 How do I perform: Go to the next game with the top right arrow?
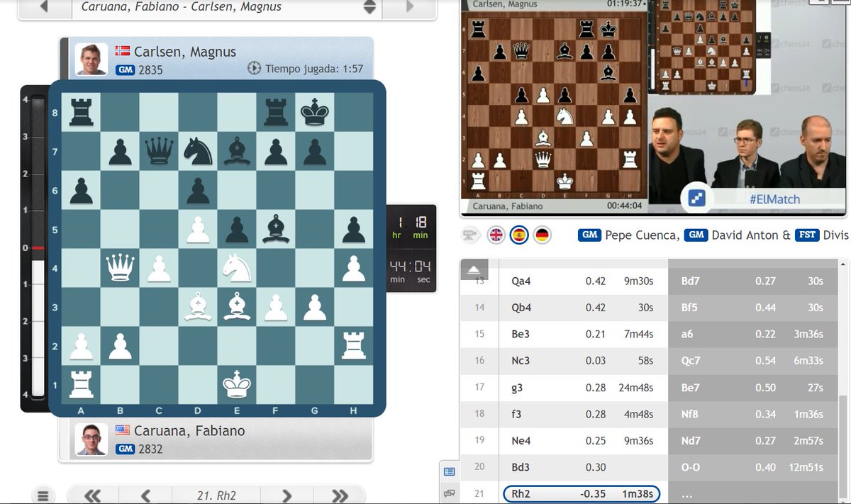408,7
